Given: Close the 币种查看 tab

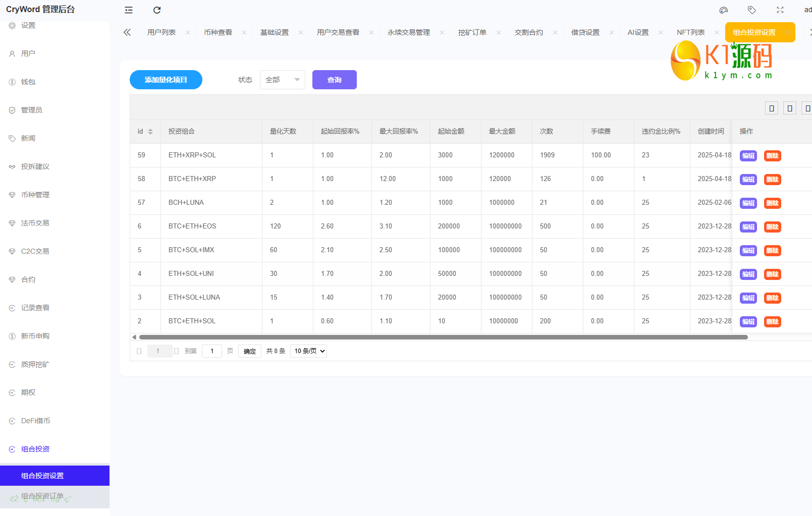Looking at the screenshot, I should [x=244, y=32].
